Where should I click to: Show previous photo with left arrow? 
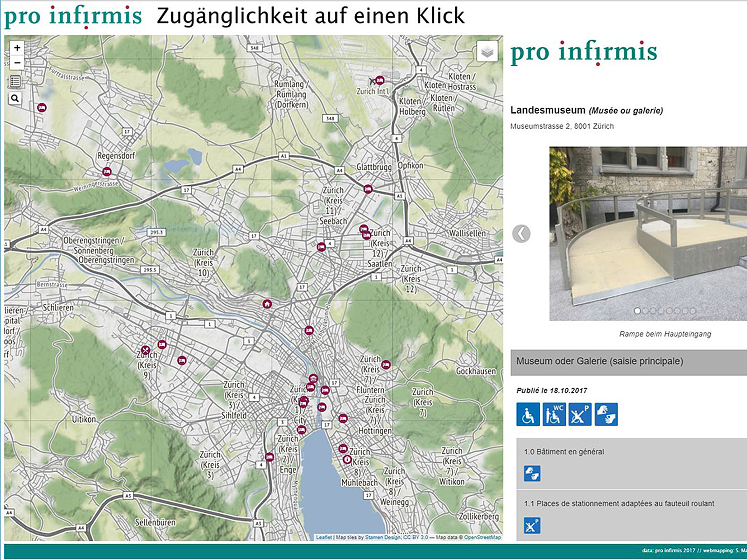(521, 233)
